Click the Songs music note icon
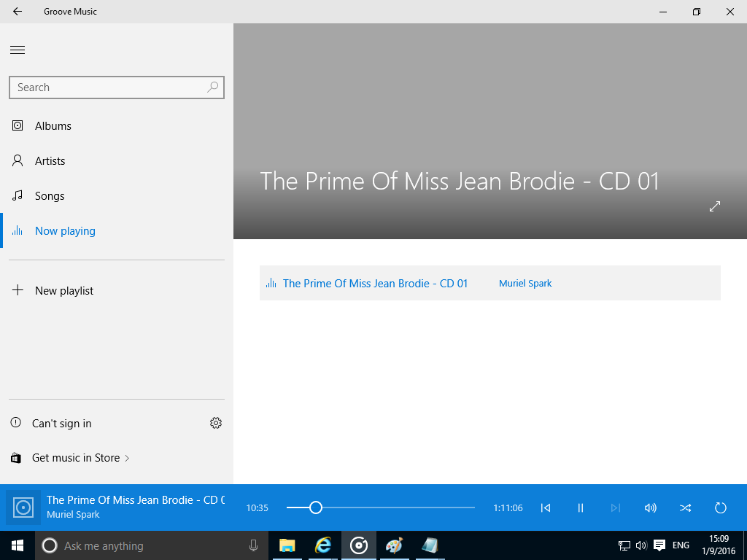 (18, 195)
